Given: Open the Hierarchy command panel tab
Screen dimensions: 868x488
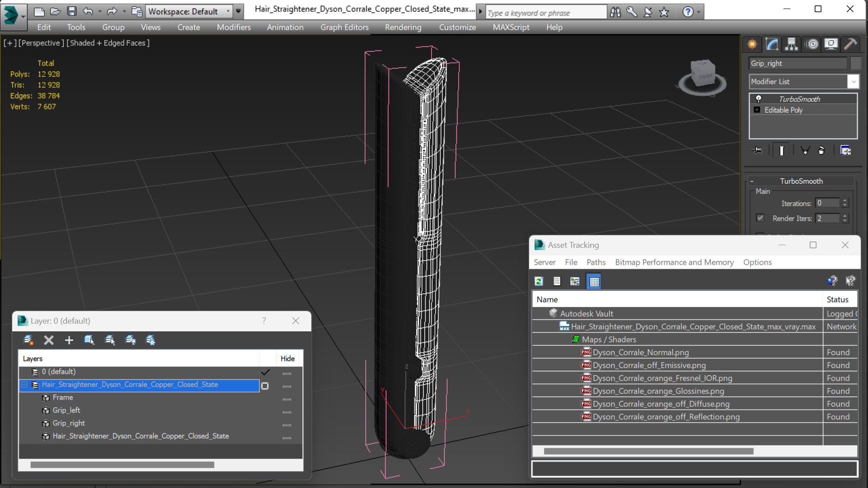Looking at the screenshot, I should click(792, 44).
